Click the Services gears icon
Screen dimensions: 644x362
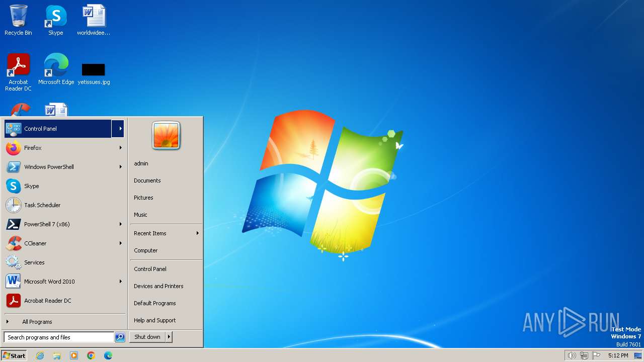coord(14,262)
